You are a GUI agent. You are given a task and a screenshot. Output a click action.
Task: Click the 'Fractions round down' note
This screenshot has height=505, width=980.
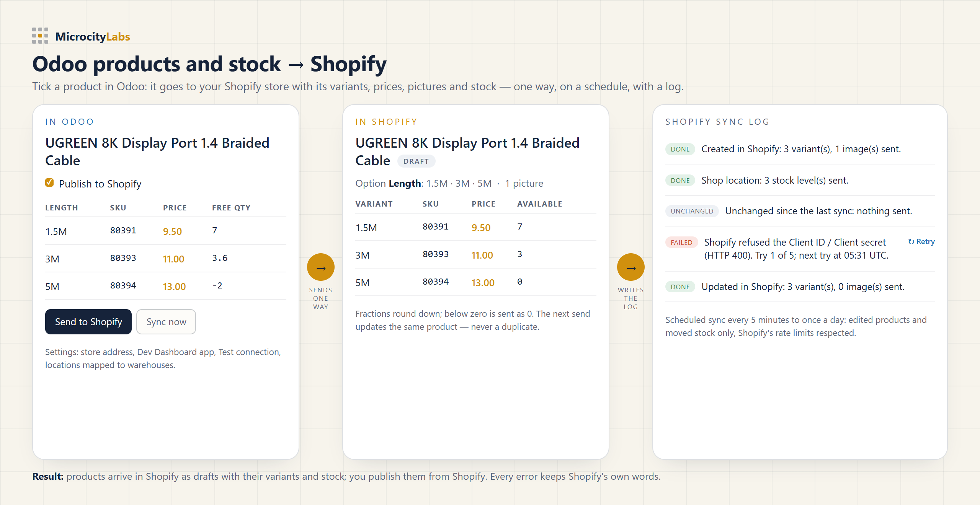(473, 320)
